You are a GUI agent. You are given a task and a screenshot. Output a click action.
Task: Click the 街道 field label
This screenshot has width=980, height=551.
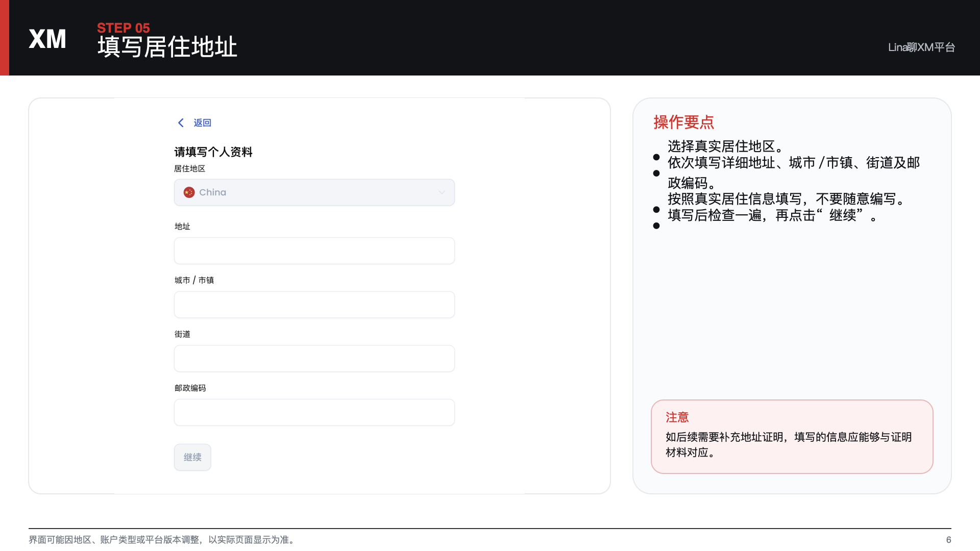click(182, 334)
